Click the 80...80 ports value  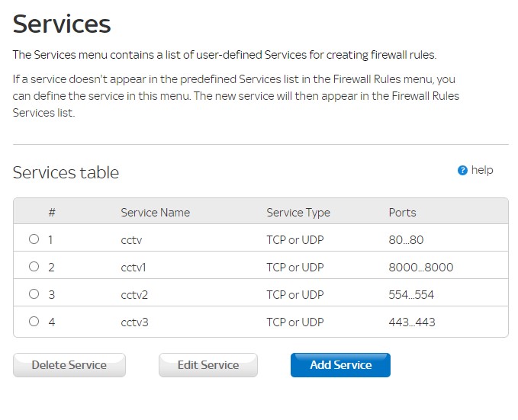[x=406, y=240]
